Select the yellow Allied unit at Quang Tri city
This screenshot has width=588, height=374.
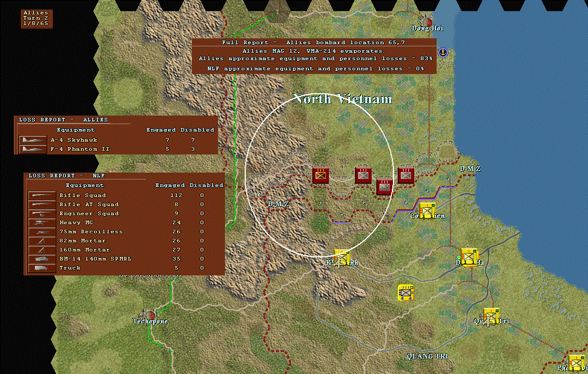tap(492, 316)
